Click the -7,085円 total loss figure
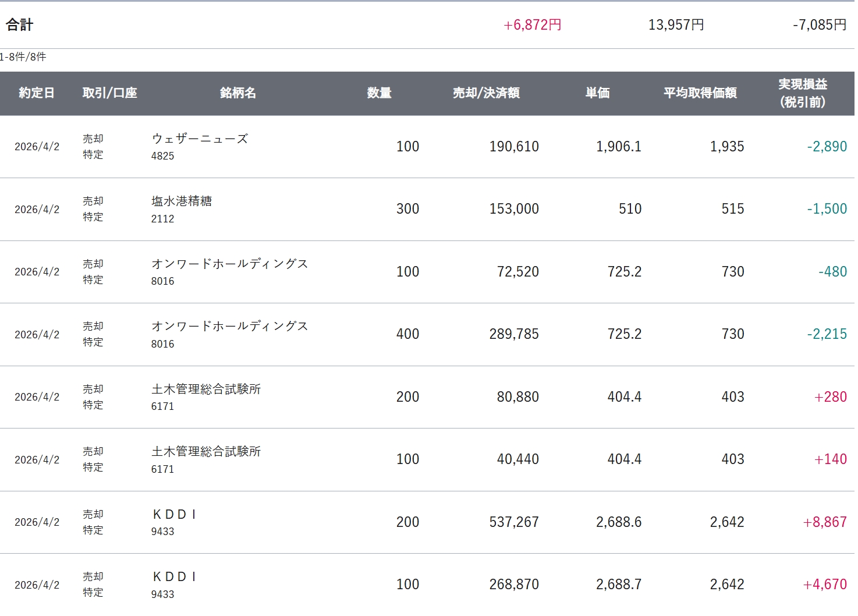Screen dimensions: 858x616 click(819, 25)
